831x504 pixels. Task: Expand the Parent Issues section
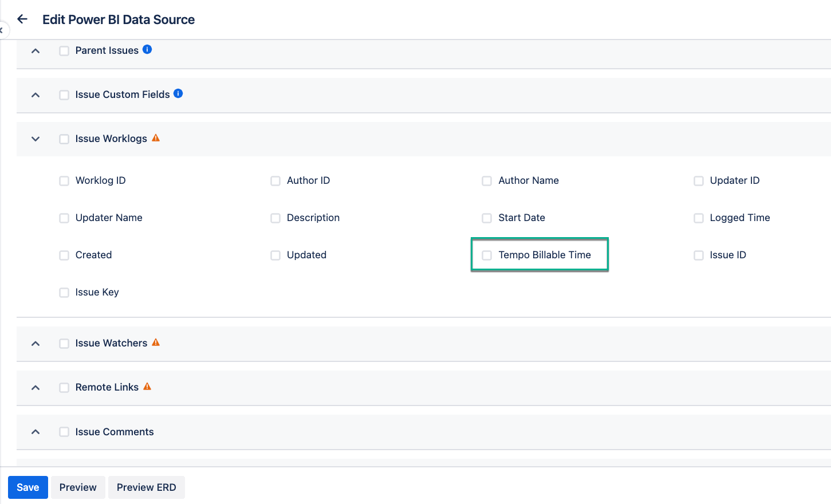point(35,50)
